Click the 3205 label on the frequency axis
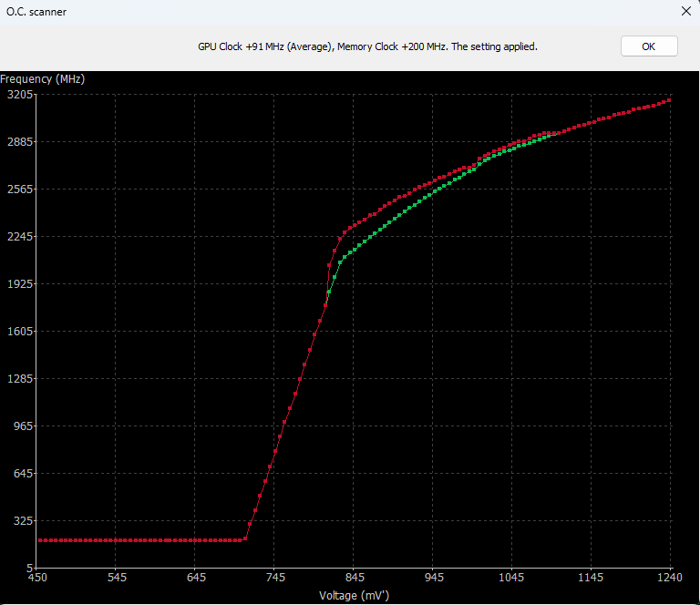The image size is (700, 605). (x=19, y=95)
